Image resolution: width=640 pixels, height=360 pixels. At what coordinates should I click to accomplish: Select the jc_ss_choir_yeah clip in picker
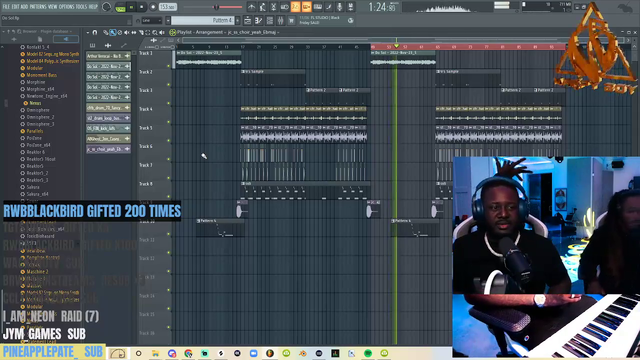coord(108,149)
